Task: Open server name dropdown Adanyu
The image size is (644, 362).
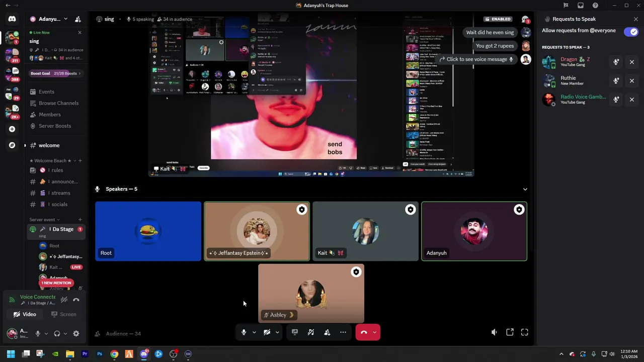Action: pos(49,19)
